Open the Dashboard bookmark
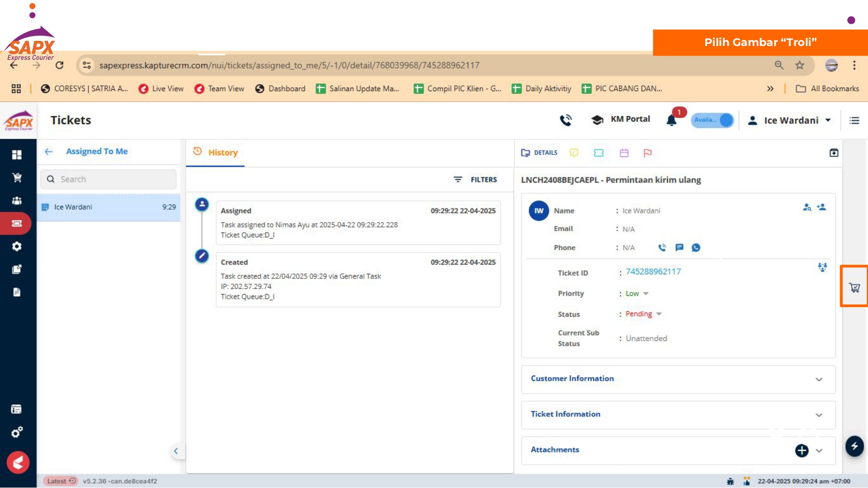Image resolution: width=868 pixels, height=488 pixels. click(280, 88)
